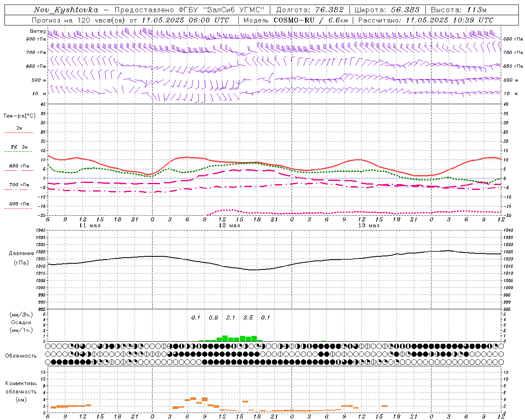The width and height of the screenshot is (525, 420).
Task: Click the Облачность cloud cover label
Action: 21,356
